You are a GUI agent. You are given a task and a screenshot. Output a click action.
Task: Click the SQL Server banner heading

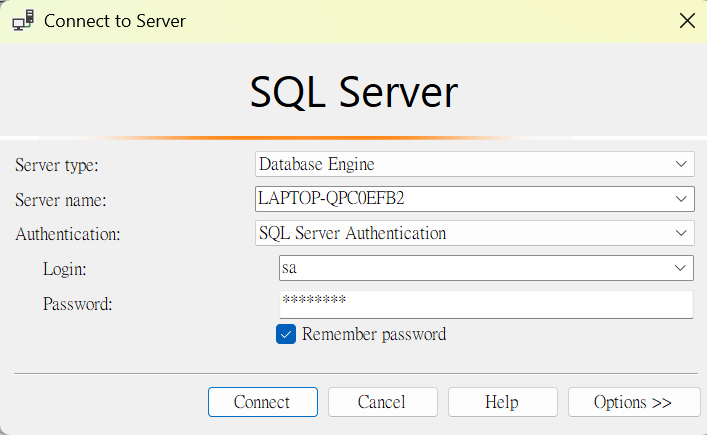[353, 92]
